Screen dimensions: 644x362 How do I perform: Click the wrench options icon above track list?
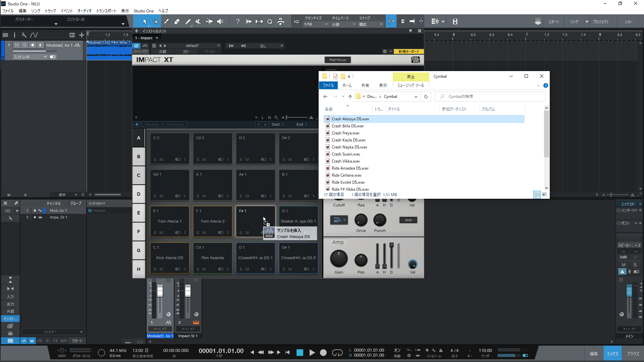(x=24, y=35)
